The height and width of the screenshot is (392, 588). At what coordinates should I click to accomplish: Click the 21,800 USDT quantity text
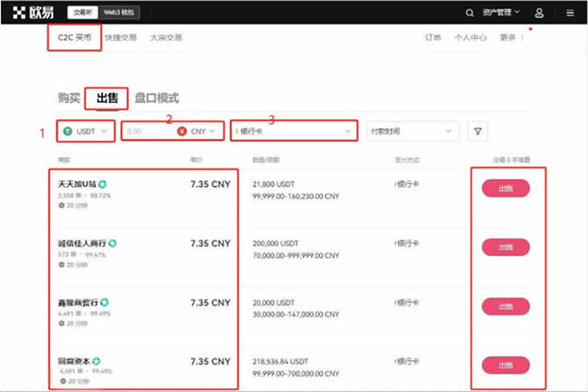click(x=273, y=184)
